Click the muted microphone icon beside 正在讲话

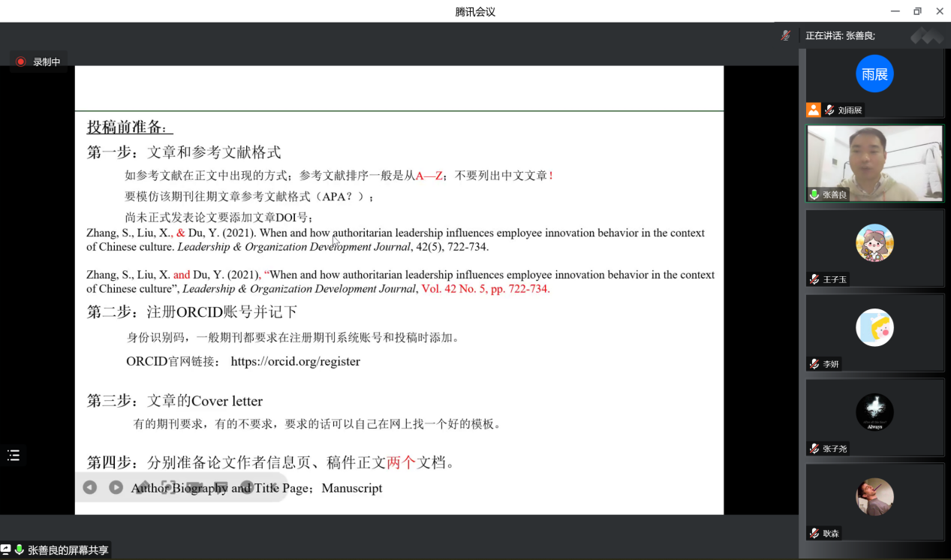coord(786,35)
